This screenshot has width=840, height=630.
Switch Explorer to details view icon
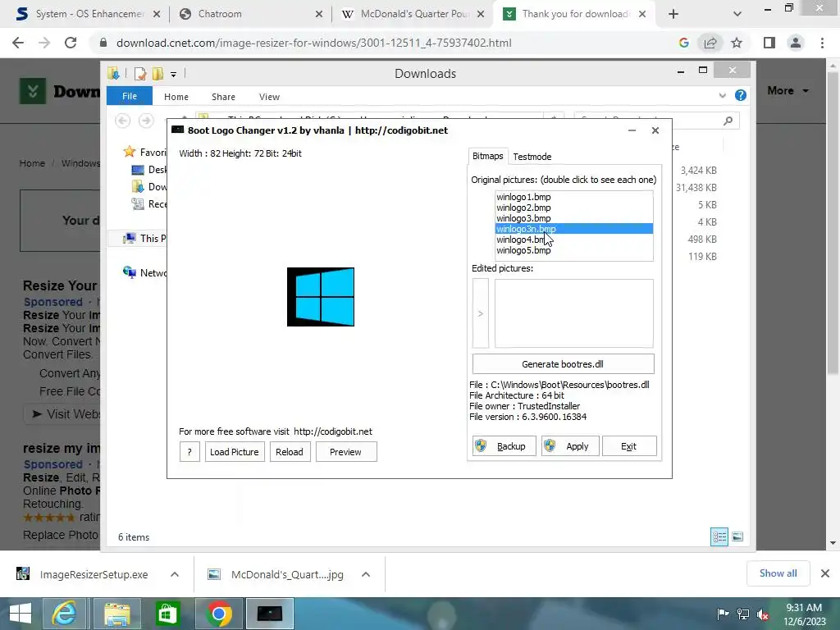click(719, 536)
